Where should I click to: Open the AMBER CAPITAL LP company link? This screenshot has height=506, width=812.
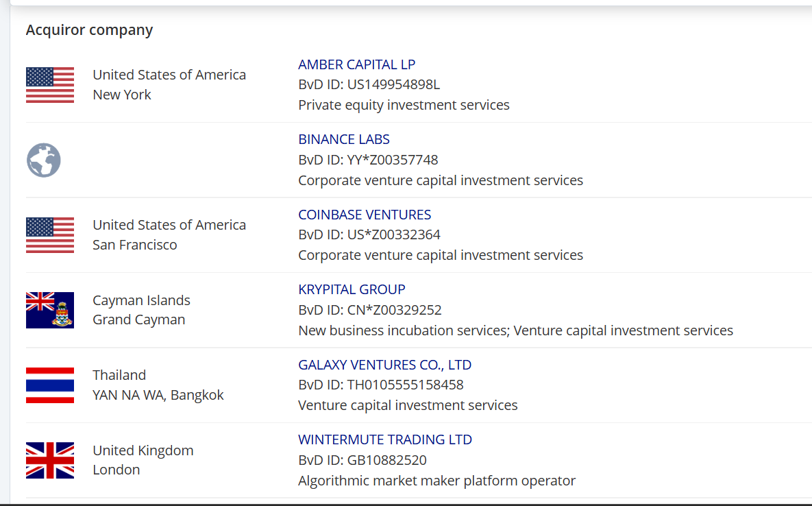click(356, 64)
